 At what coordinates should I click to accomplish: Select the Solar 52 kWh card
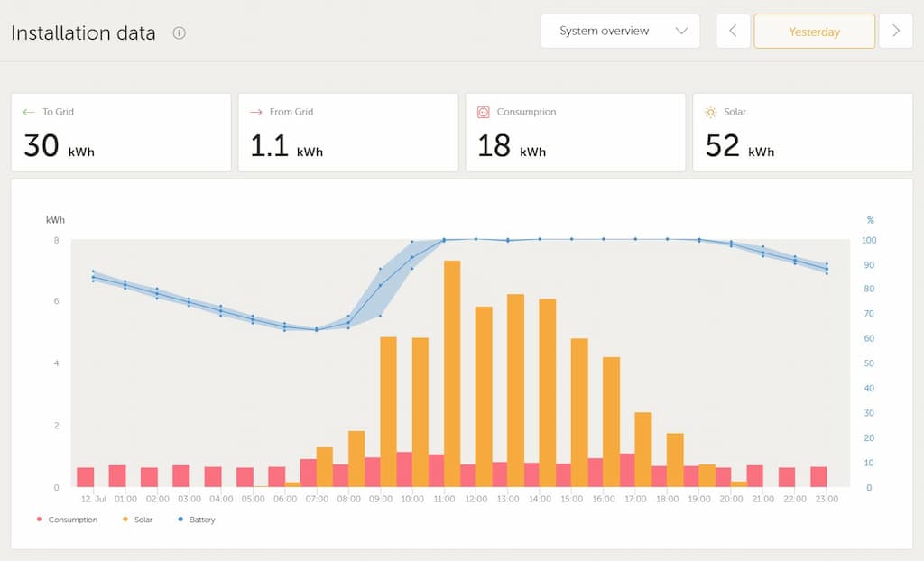(x=802, y=132)
